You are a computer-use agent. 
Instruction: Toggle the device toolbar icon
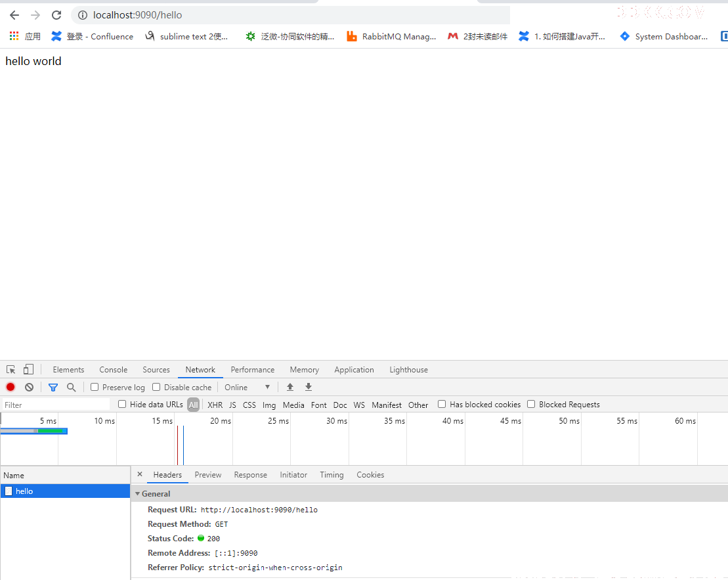point(28,369)
